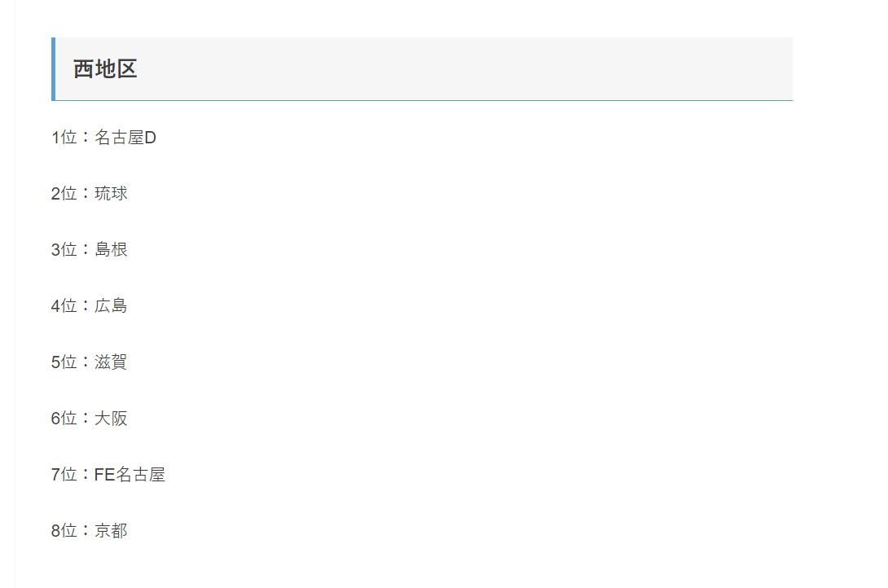Select the 6位 rank label
This screenshot has height=588, width=888.
click(64, 419)
